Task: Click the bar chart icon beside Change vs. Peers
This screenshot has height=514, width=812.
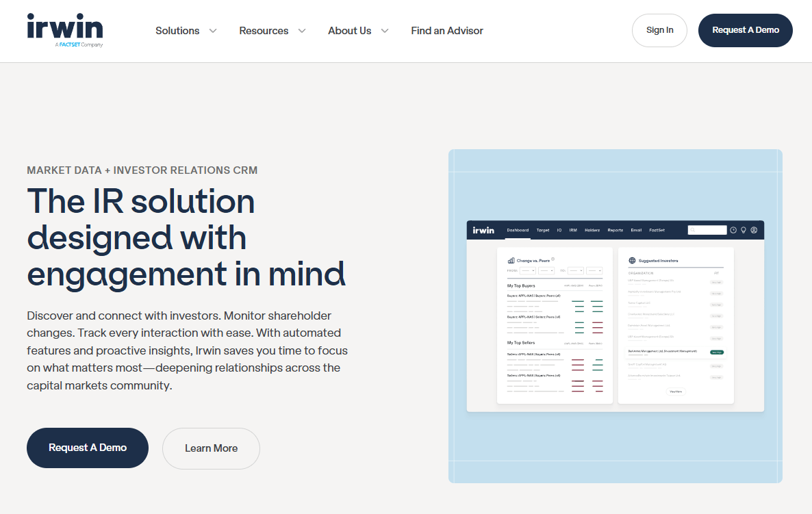Action: pyautogui.click(x=511, y=260)
